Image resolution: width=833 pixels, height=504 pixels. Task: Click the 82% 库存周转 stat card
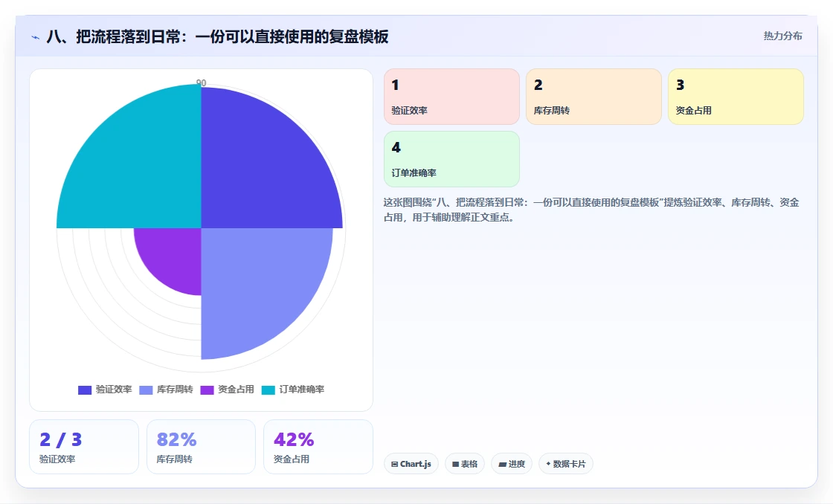[201, 447]
